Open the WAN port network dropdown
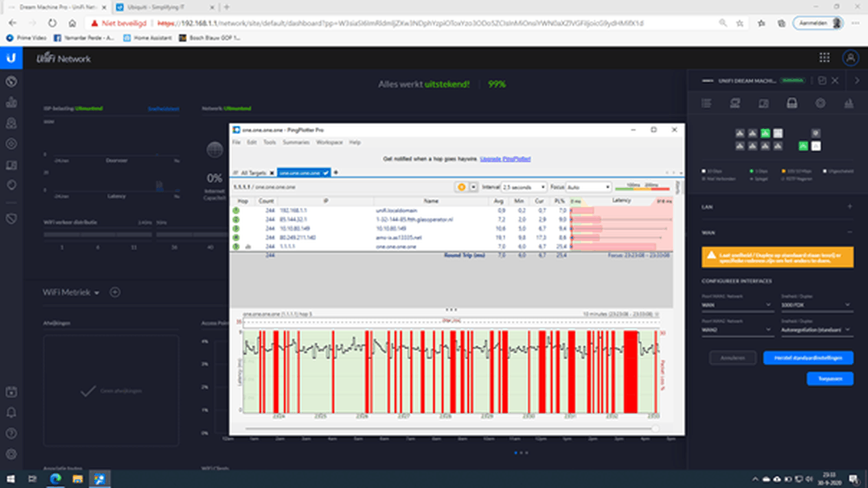This screenshot has width=868, height=488. [737, 305]
